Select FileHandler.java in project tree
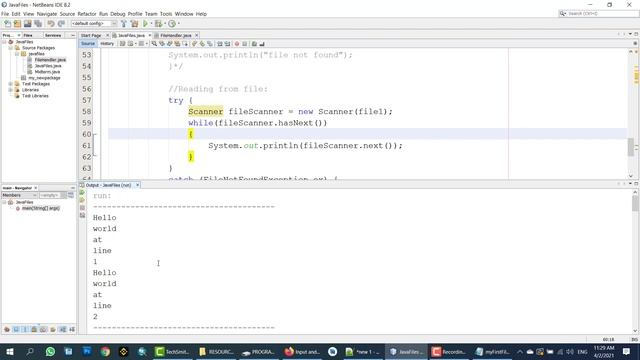Image resolution: width=640 pixels, height=360 pixels. pyautogui.click(x=50, y=60)
